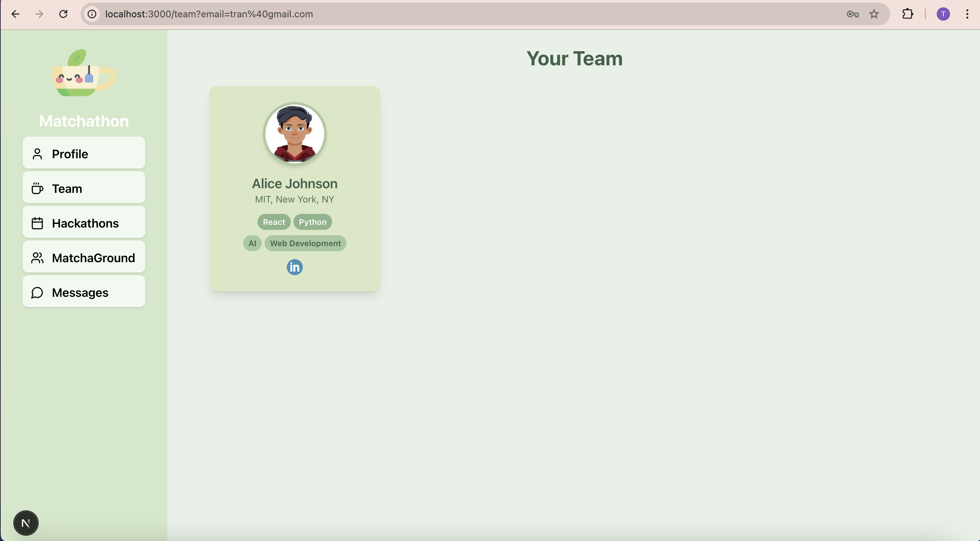Click Alice Johnson's avatar picture
The width and height of the screenshot is (980, 541).
(x=294, y=134)
